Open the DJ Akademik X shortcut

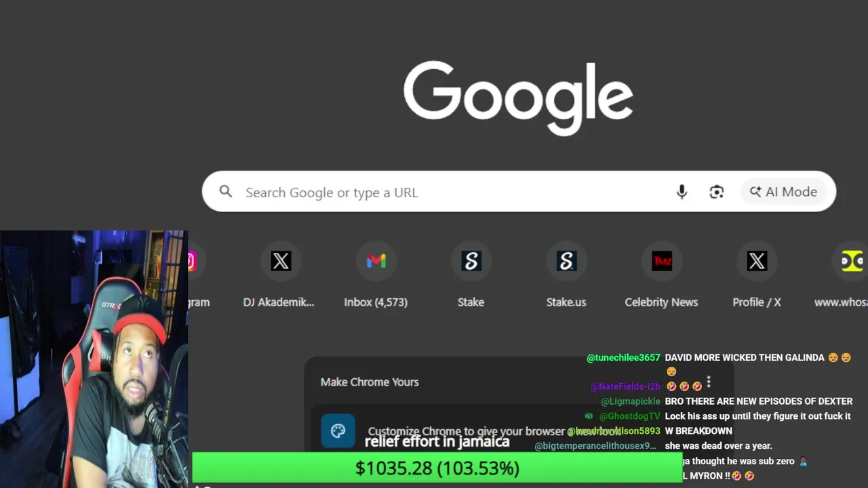pos(281,261)
